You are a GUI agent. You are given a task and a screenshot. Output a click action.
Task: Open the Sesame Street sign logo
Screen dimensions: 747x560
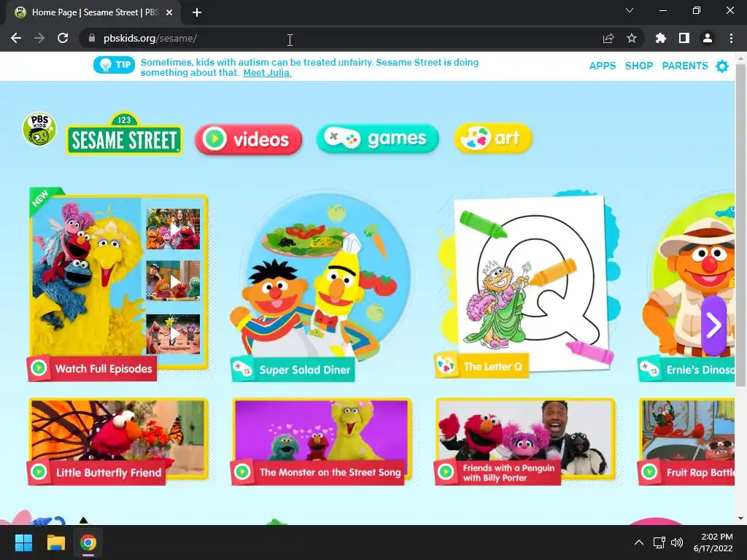click(x=124, y=134)
